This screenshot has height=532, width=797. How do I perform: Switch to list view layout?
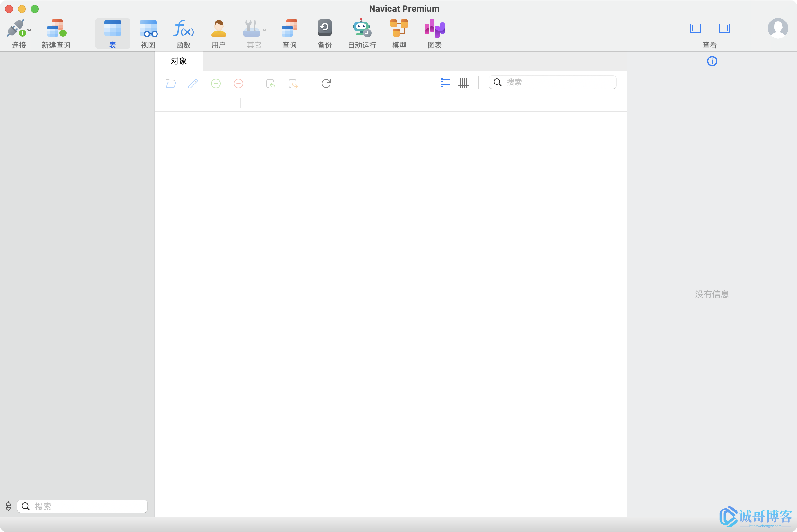pos(445,83)
